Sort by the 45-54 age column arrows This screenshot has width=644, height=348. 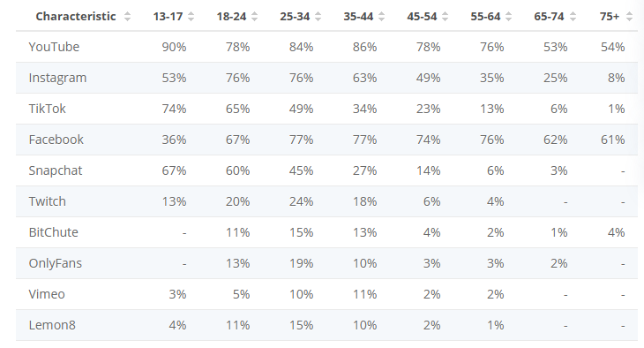[446, 17]
